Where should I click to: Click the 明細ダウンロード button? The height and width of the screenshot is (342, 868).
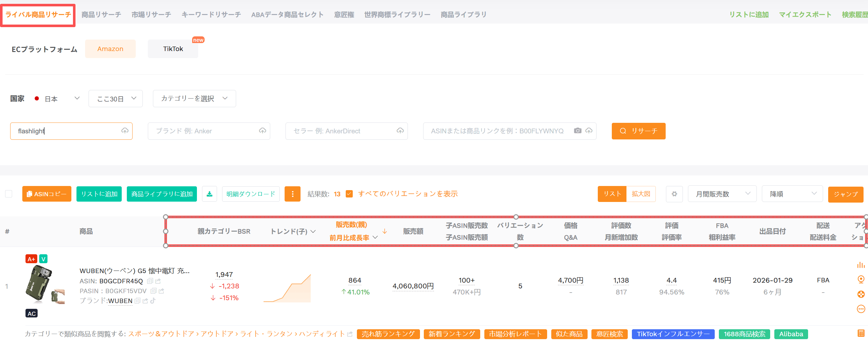pyautogui.click(x=251, y=194)
